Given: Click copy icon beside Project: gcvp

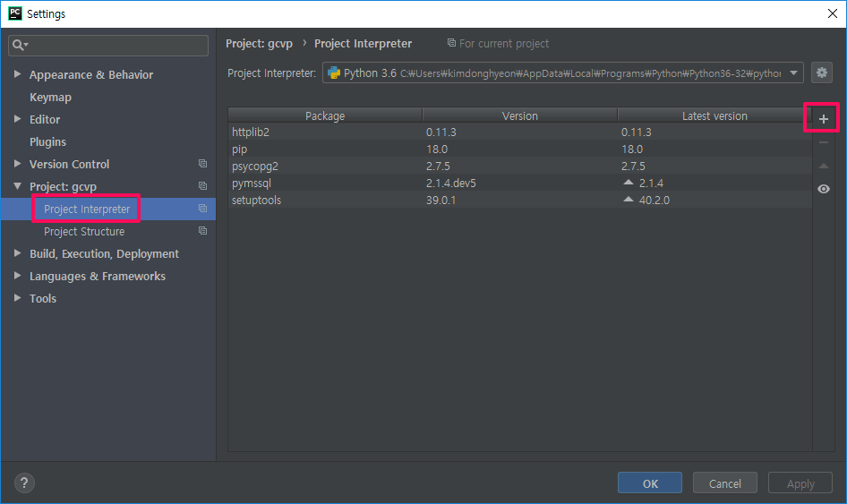Looking at the screenshot, I should (202, 186).
